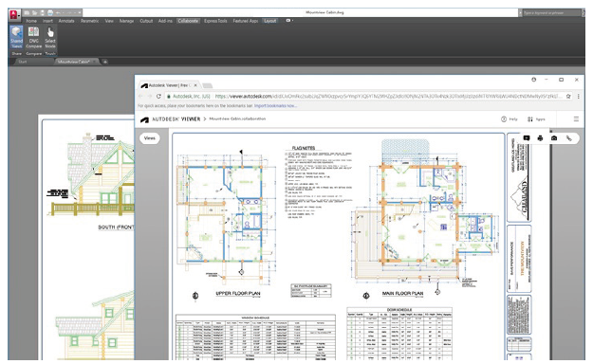Add a new drawing tab with plus

click(105, 62)
